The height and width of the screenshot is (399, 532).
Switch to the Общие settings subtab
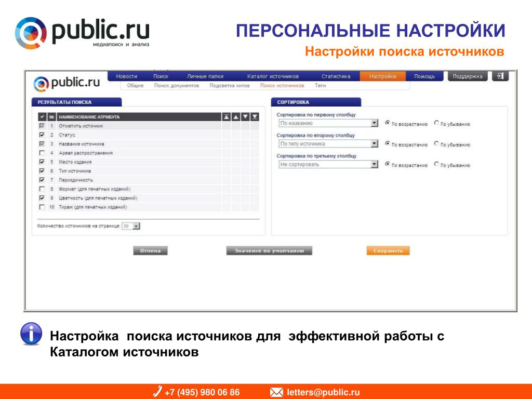coord(135,86)
